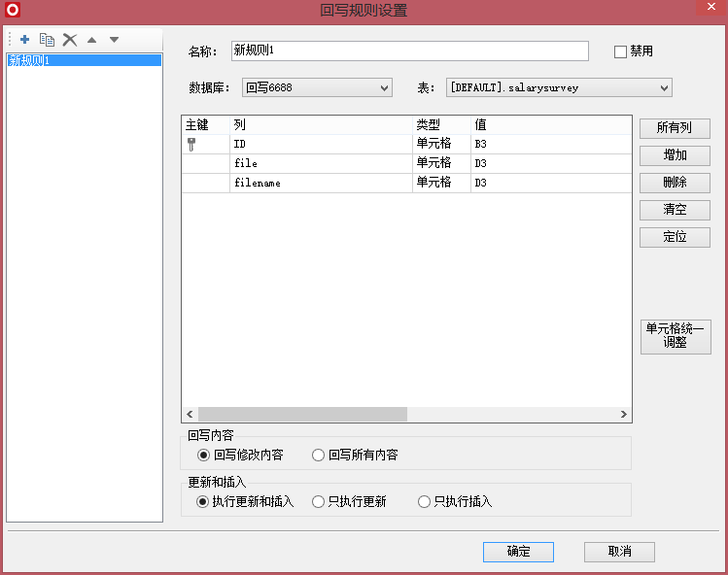Click the ID column cell
This screenshot has width=728, height=575.
point(321,145)
